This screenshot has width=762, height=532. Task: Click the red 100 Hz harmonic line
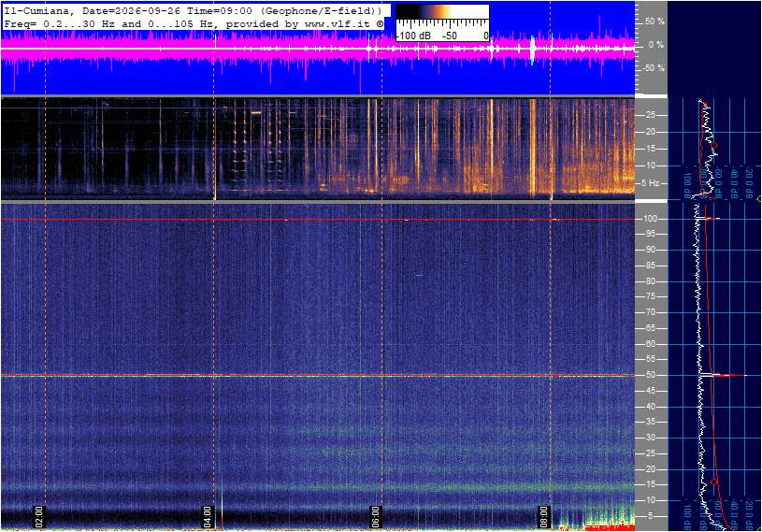click(317, 220)
